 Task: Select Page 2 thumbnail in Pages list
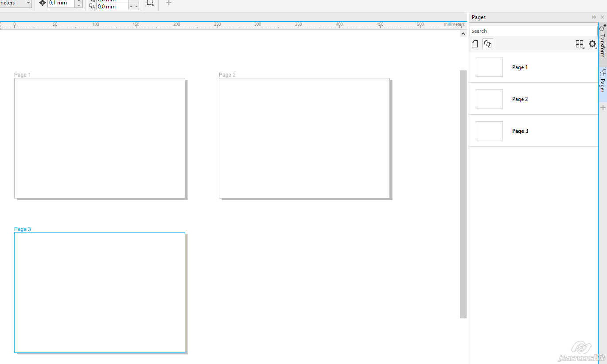click(x=489, y=99)
